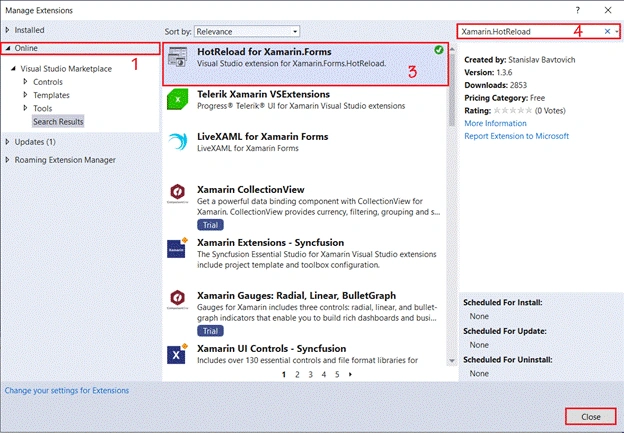This screenshot has width=624, height=433.
Task: Click the Pricing Category: Free text
Action: tap(505, 98)
